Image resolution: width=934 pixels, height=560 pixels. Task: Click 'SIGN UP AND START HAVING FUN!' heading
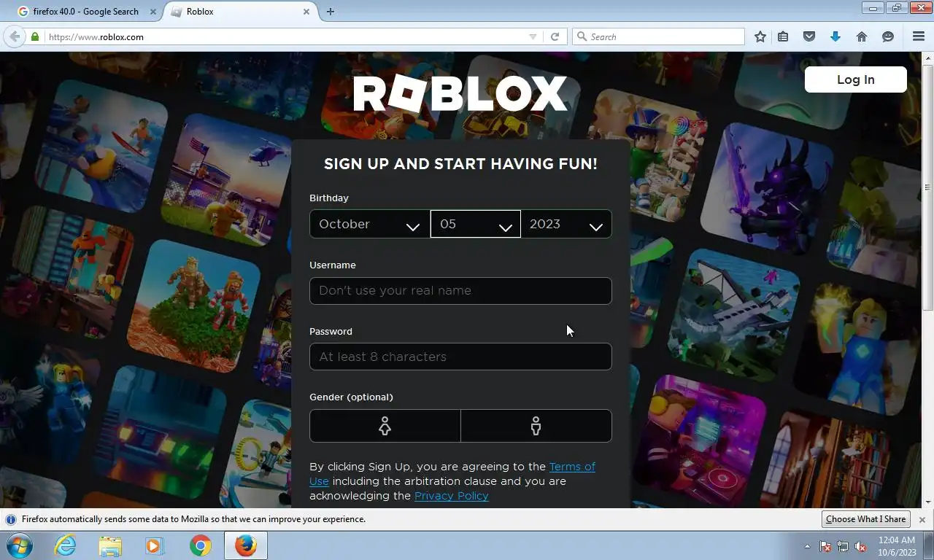coord(460,164)
